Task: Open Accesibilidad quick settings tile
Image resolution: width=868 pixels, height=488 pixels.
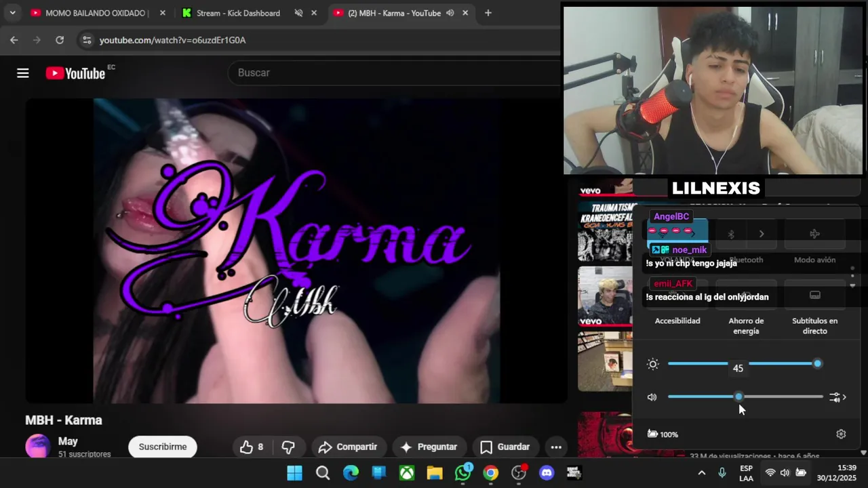Action: coord(677,296)
